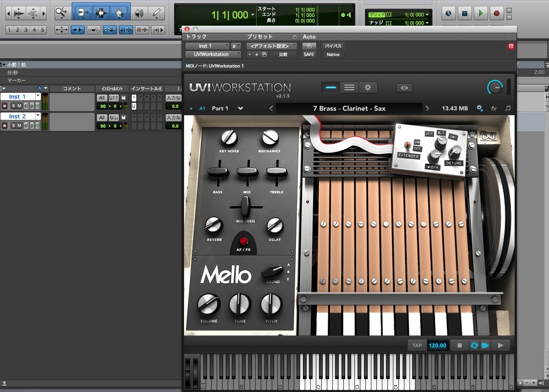Open the Inst 2 track name menu arrow
Image resolution: width=549 pixels, height=392 pixels.
coord(38,116)
